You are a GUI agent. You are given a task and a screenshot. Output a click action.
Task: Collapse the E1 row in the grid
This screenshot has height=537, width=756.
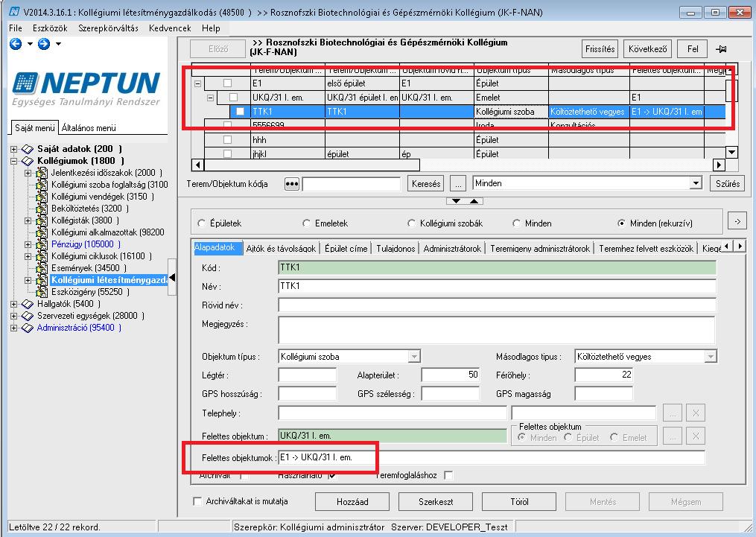coord(197,83)
